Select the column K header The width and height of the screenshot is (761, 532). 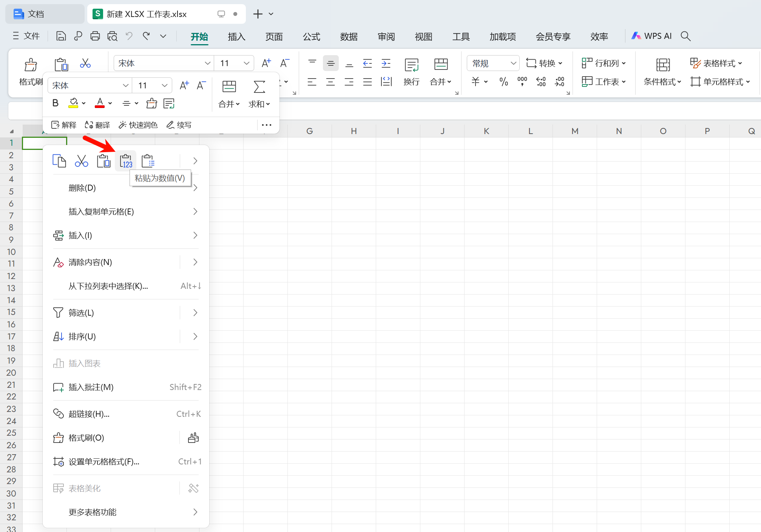(486, 131)
